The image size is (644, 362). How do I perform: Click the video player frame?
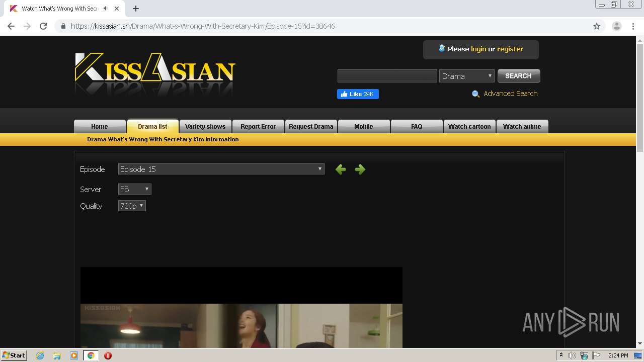point(242,307)
